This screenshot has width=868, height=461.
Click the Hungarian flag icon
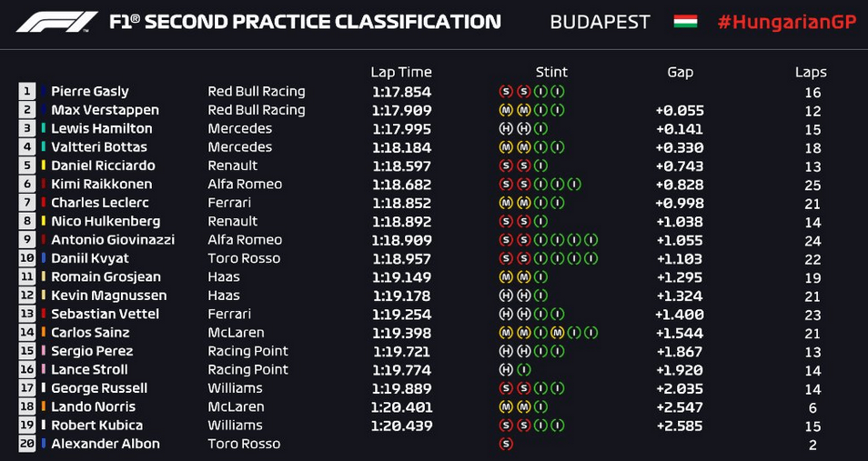(685, 22)
